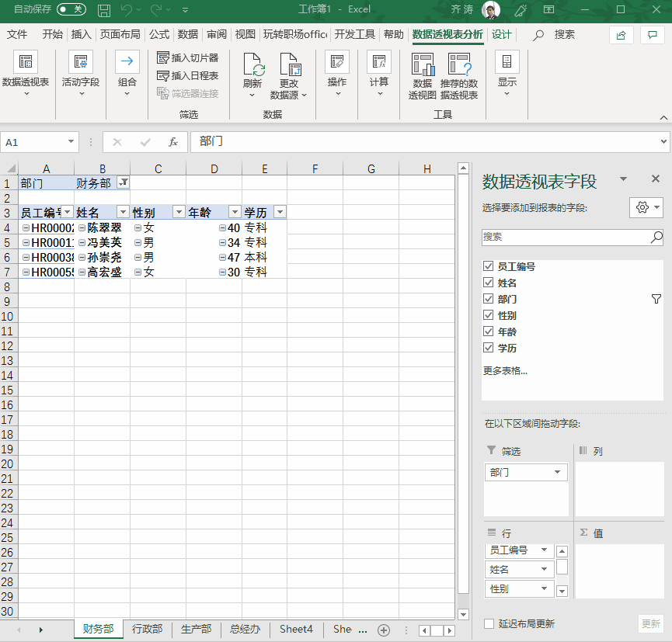
Task: Collapse the 陈翠翠 name group
Action: (82, 228)
